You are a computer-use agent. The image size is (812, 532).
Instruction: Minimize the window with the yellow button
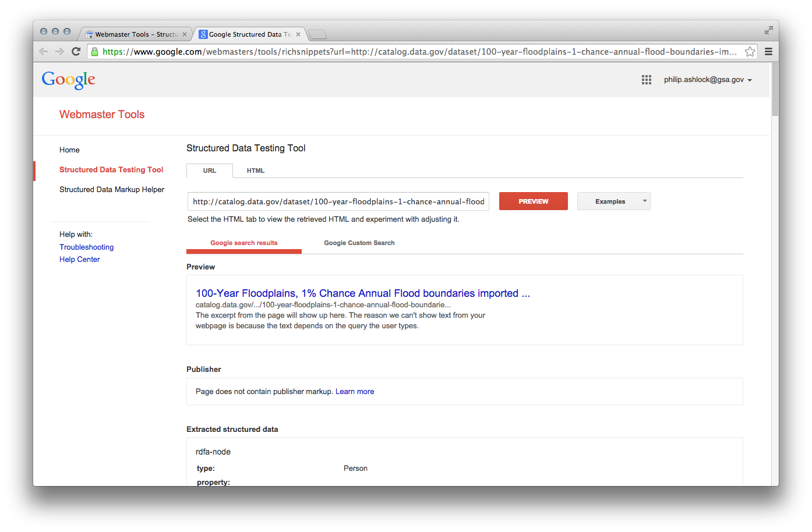click(x=55, y=31)
